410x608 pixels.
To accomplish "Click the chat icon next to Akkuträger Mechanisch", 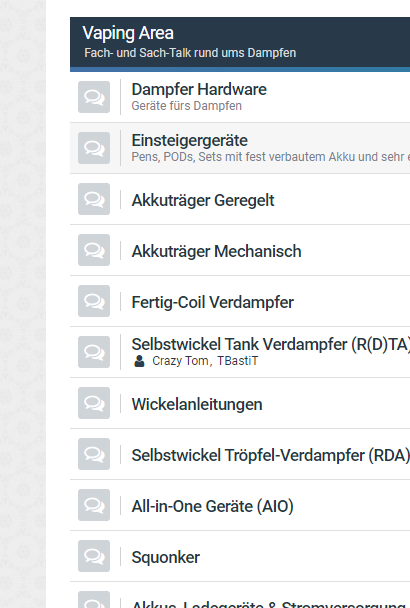I will tap(94, 250).
